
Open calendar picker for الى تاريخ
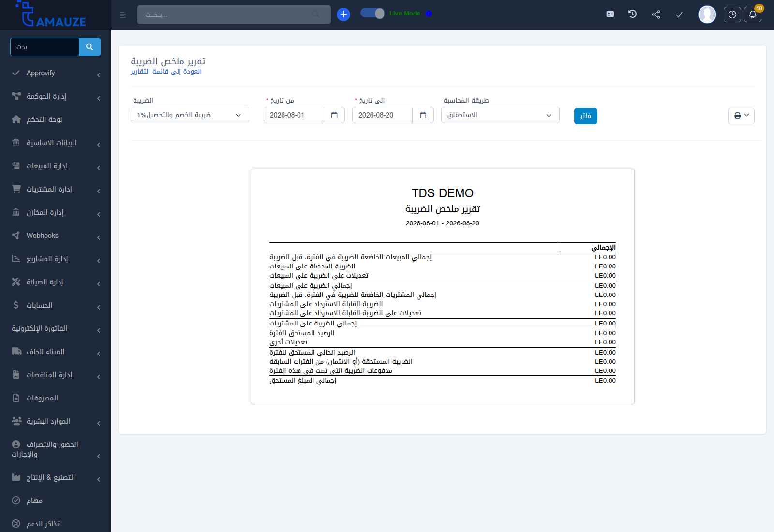coord(423,115)
